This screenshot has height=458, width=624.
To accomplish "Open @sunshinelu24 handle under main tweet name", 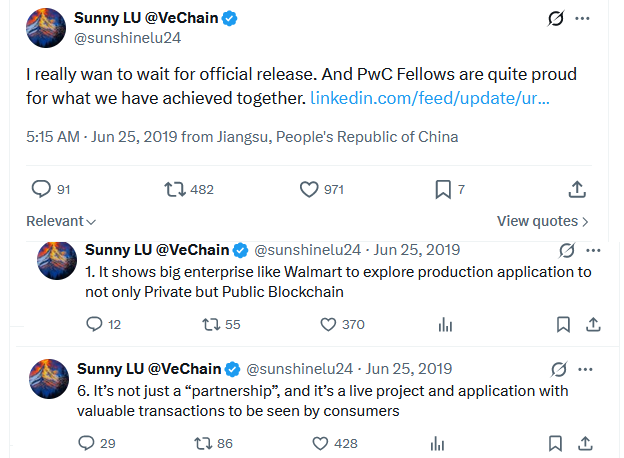I will pyautogui.click(x=127, y=38).
